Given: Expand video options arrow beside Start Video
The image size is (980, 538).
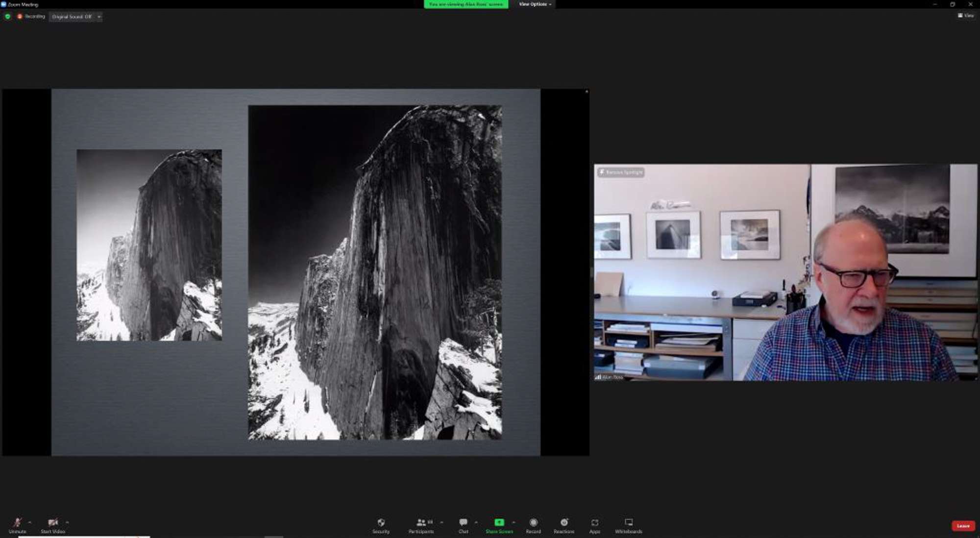Looking at the screenshot, I should click(67, 522).
